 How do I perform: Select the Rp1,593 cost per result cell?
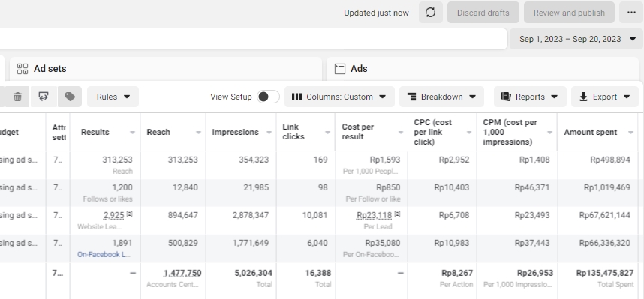tap(372, 165)
